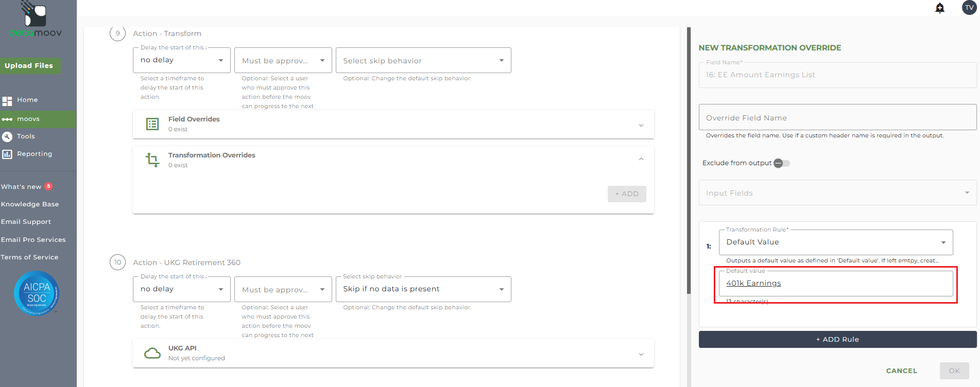Click the Tools wrench icon

tap(7, 136)
